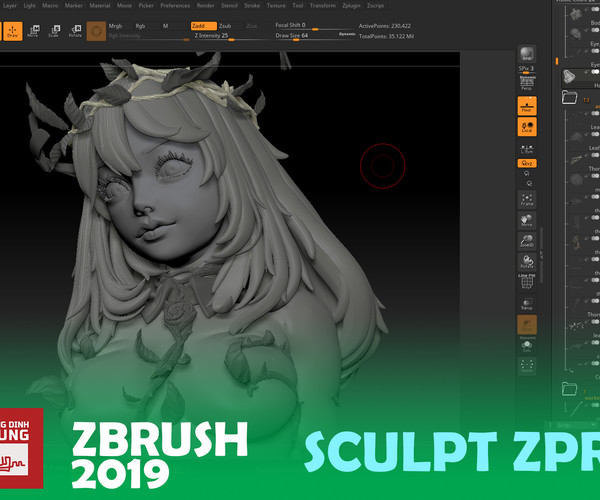Open the Stencil menu

[x=229, y=6]
